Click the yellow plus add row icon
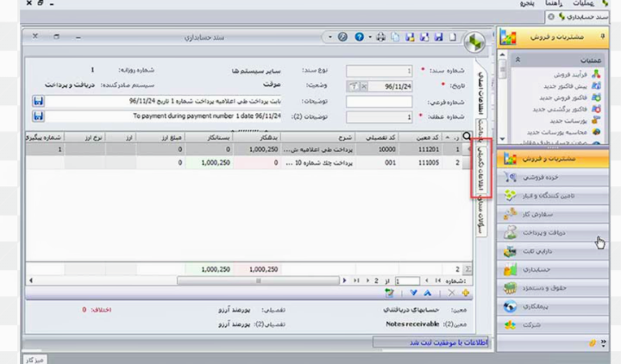Screen dimensions: 621x364 466,293
